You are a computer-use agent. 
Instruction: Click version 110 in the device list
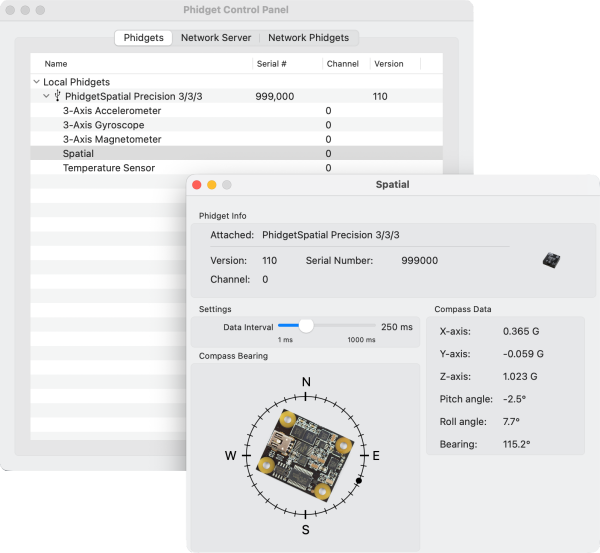[380, 96]
